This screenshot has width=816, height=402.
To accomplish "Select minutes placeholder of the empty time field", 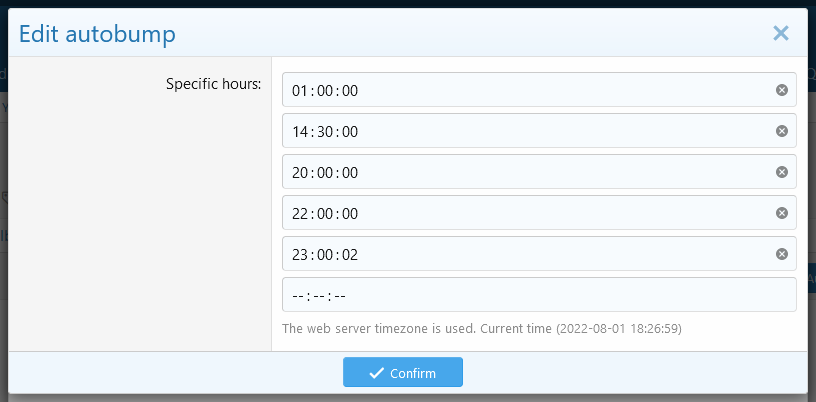I will (x=319, y=296).
